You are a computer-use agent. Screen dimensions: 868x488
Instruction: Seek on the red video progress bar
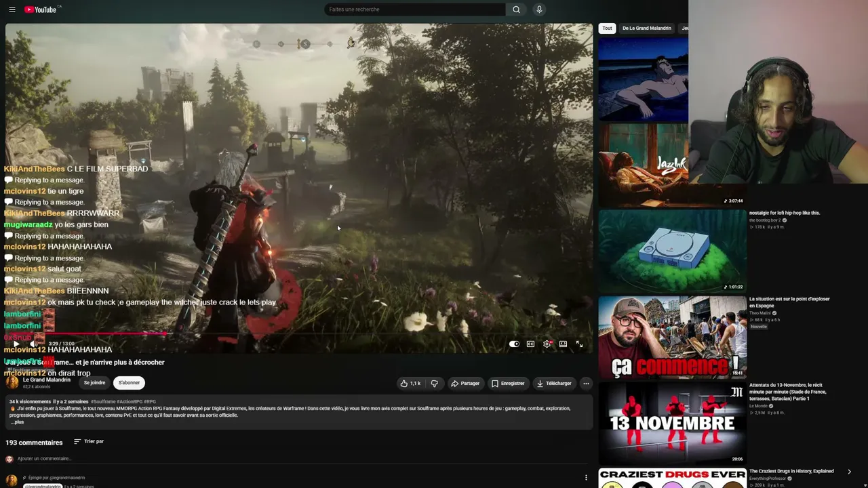pyautogui.click(x=299, y=333)
